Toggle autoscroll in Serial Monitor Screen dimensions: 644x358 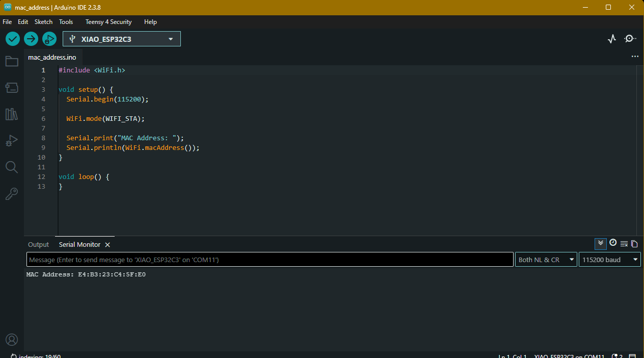pyautogui.click(x=601, y=244)
